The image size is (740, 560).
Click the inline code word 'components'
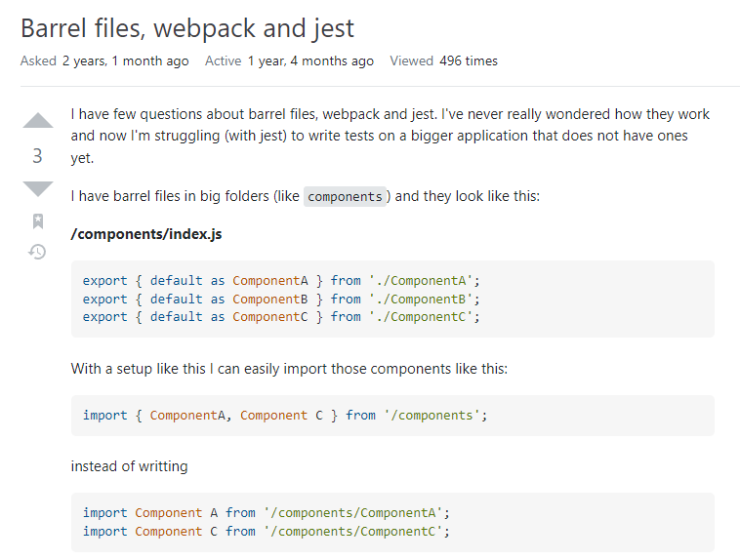pyautogui.click(x=345, y=196)
